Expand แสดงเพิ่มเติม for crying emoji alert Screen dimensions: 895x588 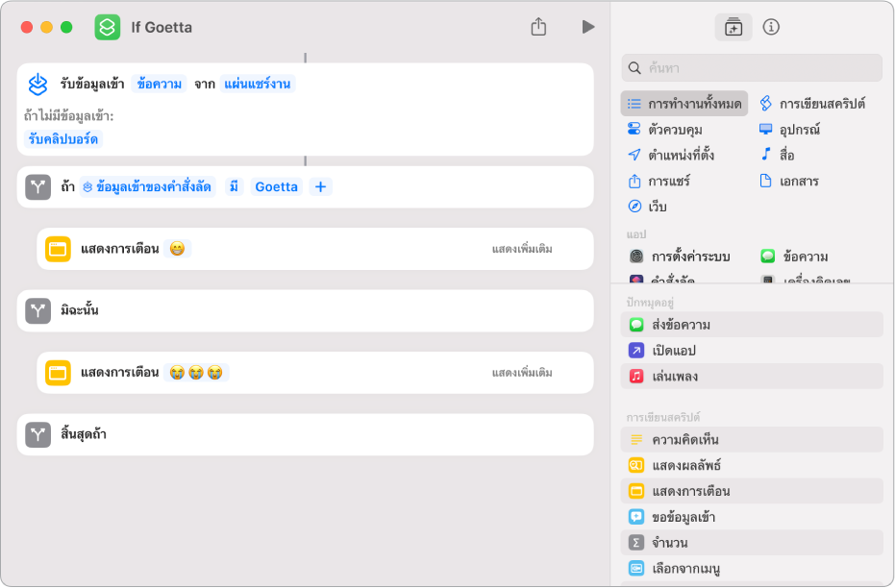click(522, 373)
